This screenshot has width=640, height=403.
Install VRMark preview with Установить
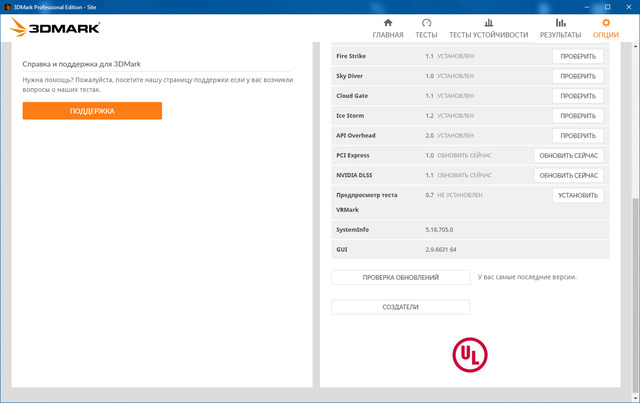tap(578, 196)
